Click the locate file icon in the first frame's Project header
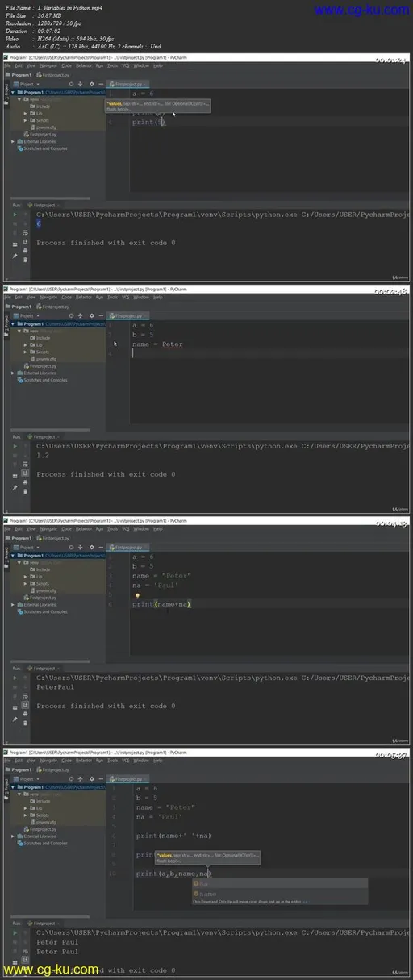413x980 pixels. pos(71,84)
